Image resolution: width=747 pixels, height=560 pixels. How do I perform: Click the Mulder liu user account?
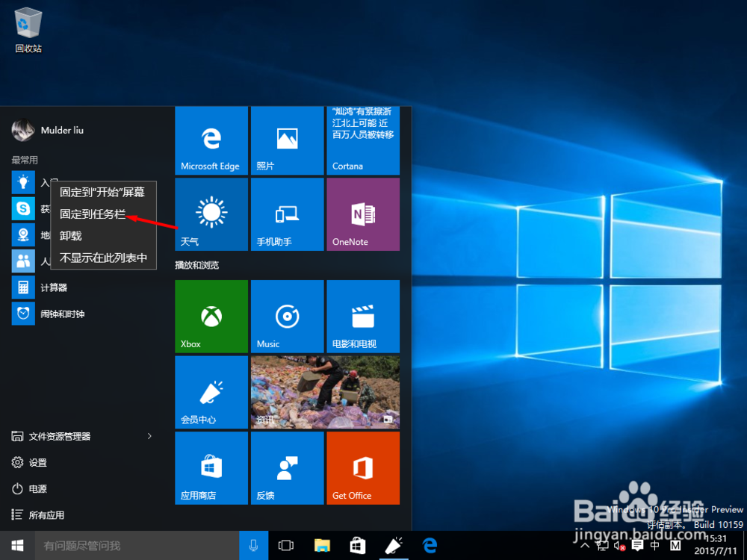(x=48, y=131)
